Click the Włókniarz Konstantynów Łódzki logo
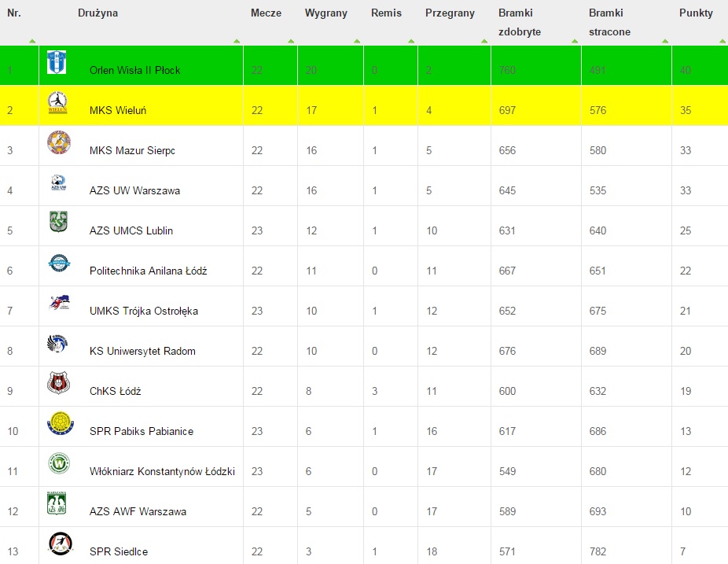This screenshot has height=564, width=728. 58,463
